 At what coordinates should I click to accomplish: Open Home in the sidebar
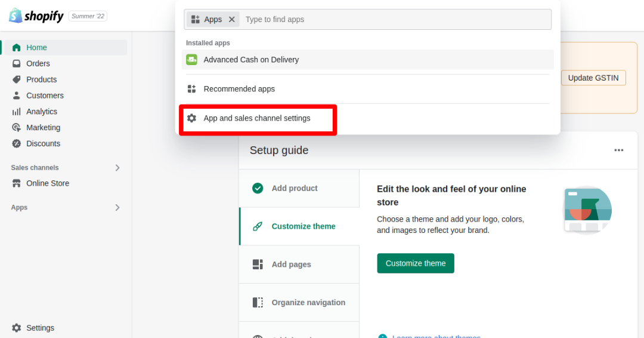coord(64,48)
